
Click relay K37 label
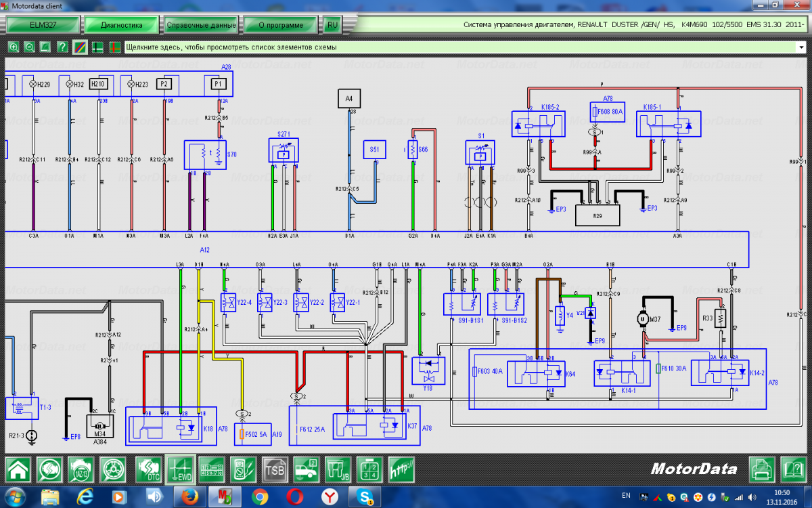[x=413, y=427]
